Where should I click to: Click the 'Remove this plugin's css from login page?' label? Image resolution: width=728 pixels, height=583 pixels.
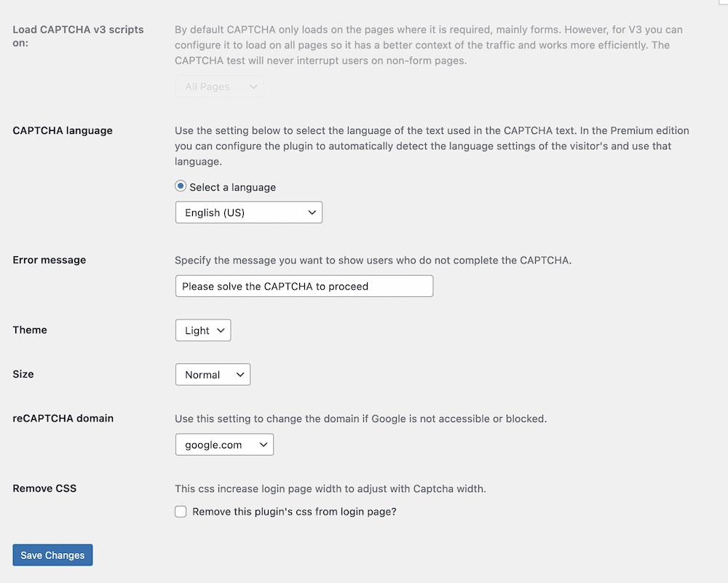click(x=294, y=512)
